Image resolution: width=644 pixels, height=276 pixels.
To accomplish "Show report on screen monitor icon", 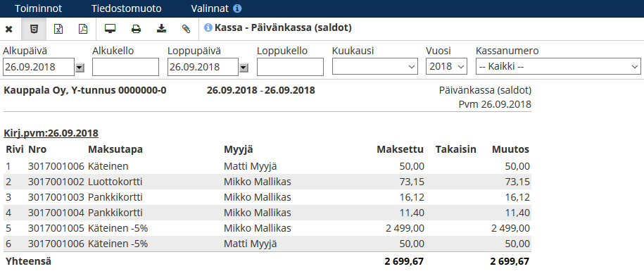I will point(110,29).
